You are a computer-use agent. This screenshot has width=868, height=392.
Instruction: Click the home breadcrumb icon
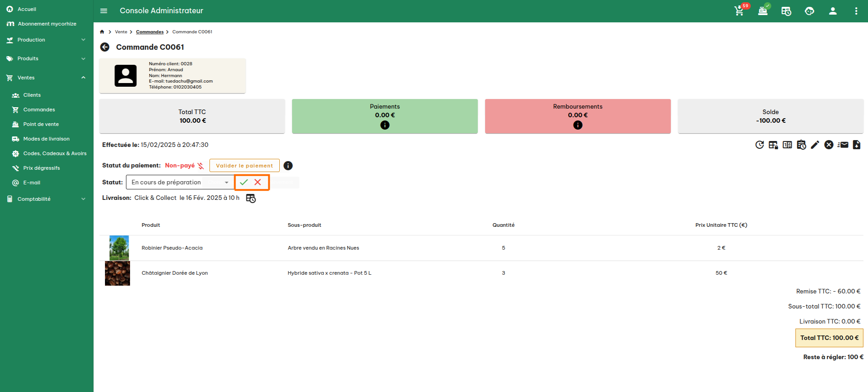102,32
